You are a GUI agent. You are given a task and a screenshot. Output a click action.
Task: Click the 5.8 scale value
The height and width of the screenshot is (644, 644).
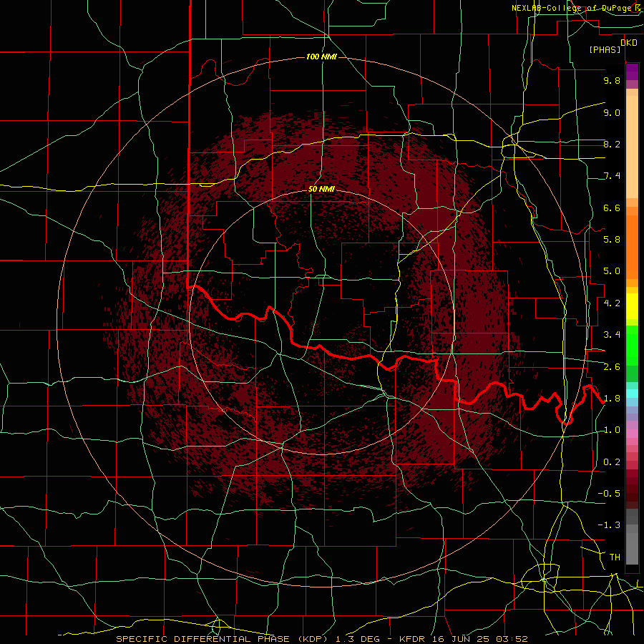pos(612,240)
